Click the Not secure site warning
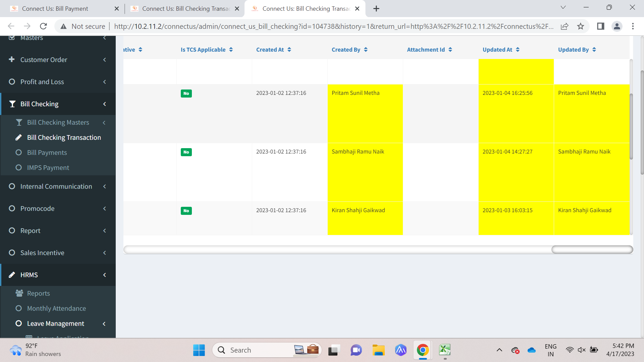Screen dimensions: 644x362 pos(83,26)
